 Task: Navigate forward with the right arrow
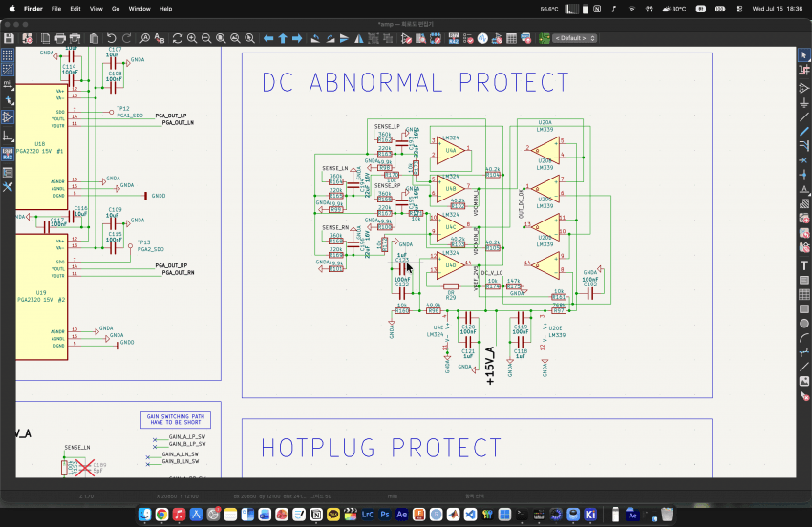pyautogui.click(x=297, y=38)
